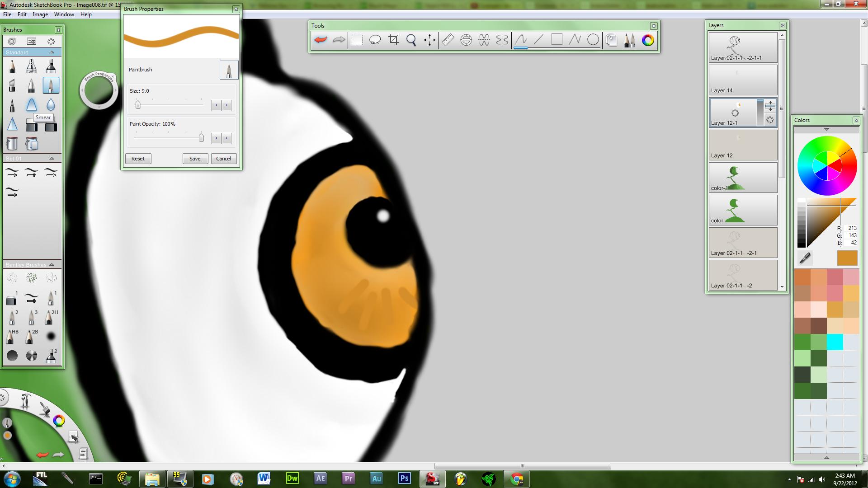Choose the cyan swatch in color palette
Image resolution: width=868 pixels, height=488 pixels.
(x=835, y=342)
